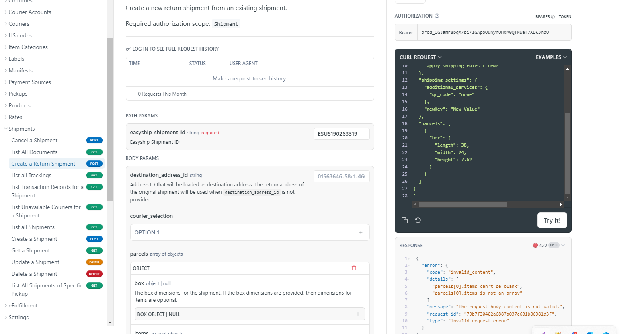Select the BEARER authorization type

coord(543,17)
